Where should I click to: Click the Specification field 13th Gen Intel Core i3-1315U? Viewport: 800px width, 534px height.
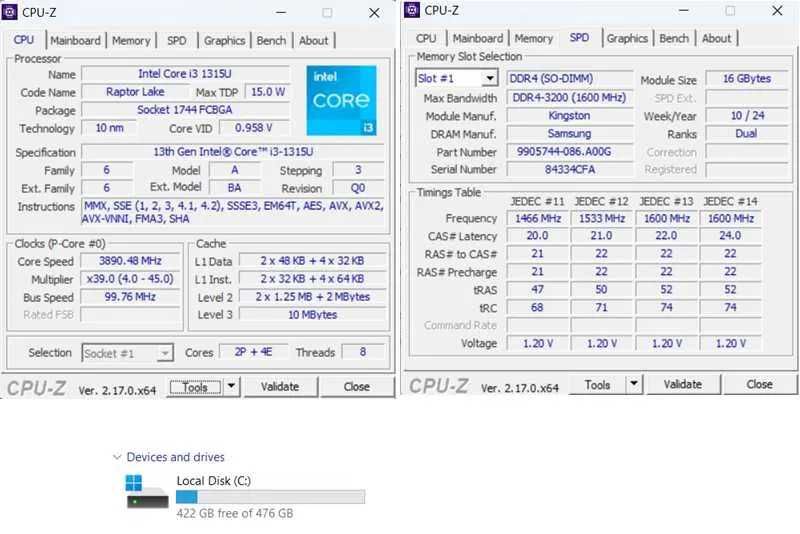point(233,152)
